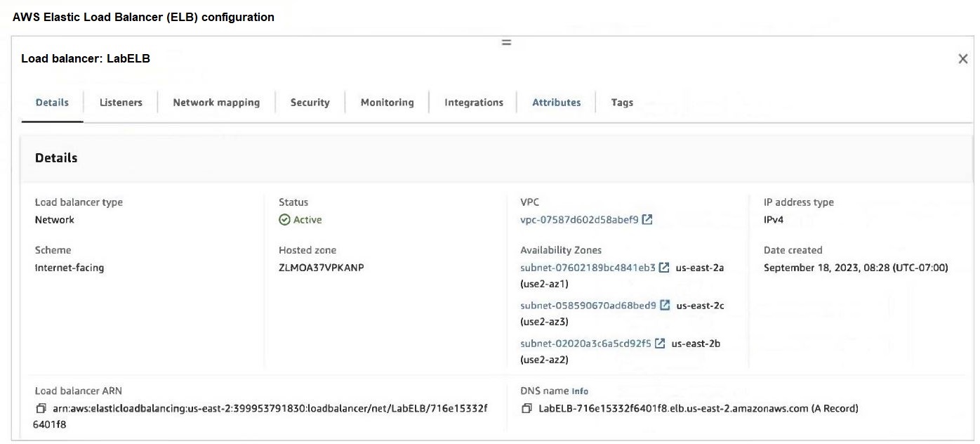Open the Network mapping tab

pyautogui.click(x=216, y=103)
